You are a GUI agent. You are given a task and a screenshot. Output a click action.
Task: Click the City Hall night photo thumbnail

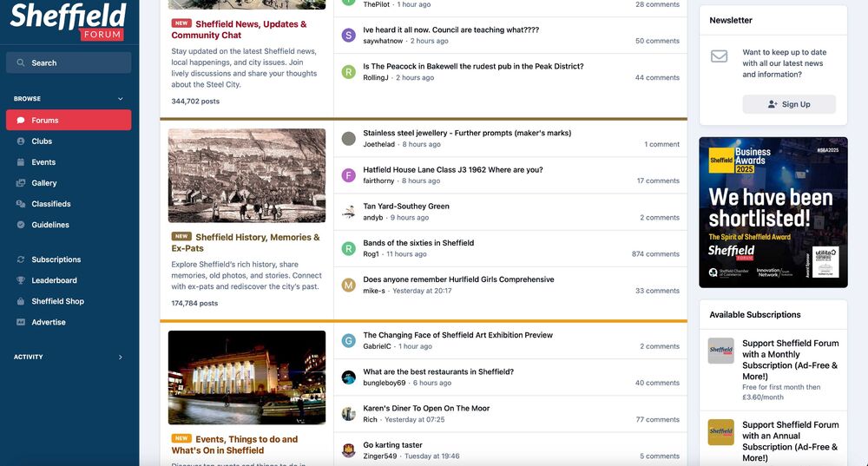[247, 377]
